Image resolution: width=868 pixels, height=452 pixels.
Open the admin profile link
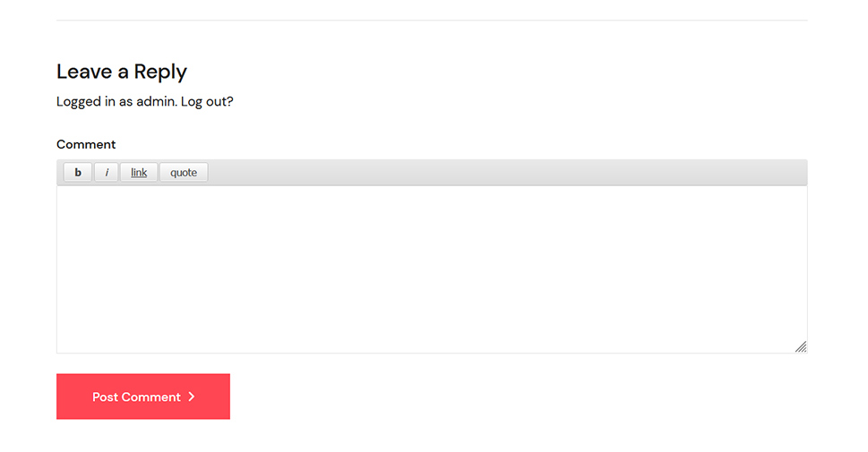(156, 101)
